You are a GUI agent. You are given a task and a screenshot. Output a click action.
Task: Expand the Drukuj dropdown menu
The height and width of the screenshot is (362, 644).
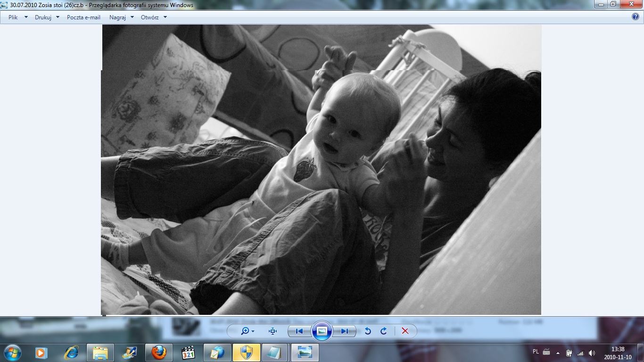point(47,17)
